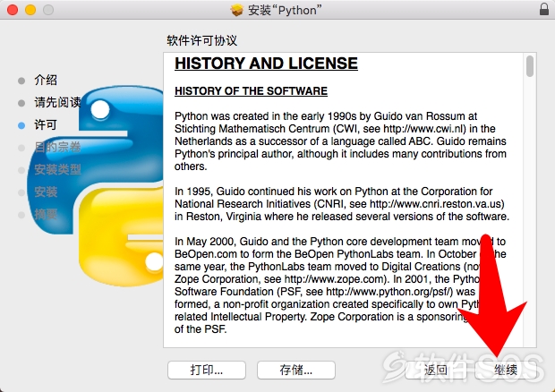
Task: Click the 软件许可协议 section title
Action: [202, 40]
